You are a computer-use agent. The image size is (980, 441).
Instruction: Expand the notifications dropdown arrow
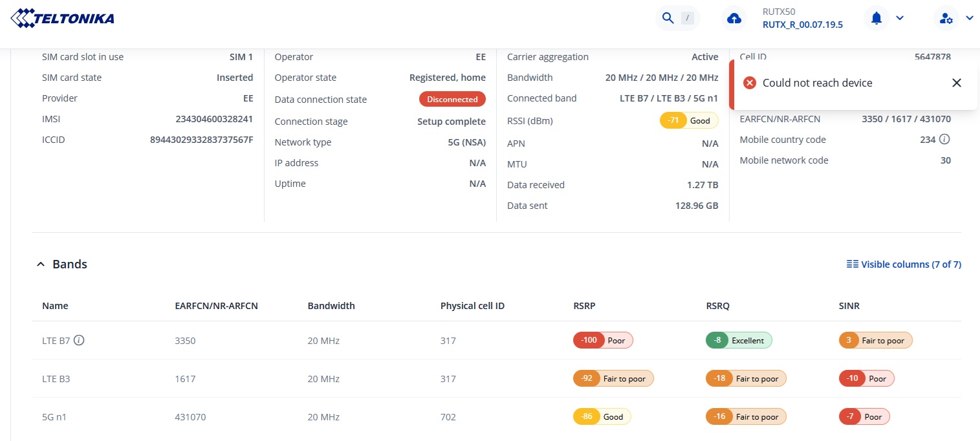[900, 18]
